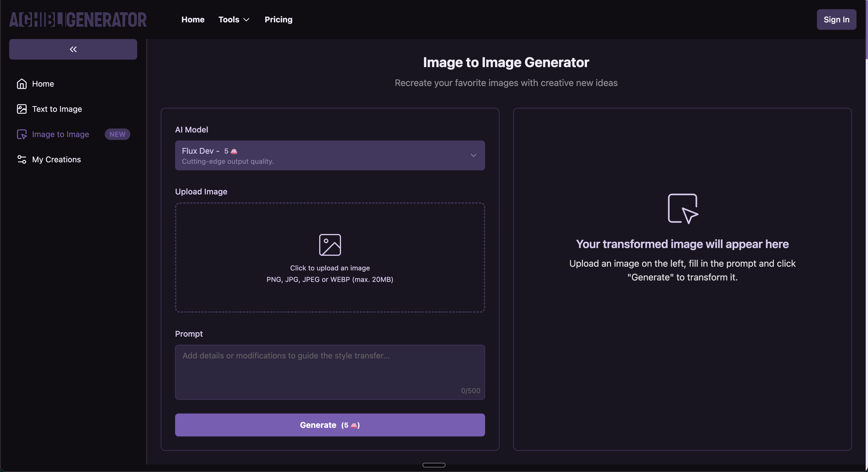Click the credits icon on the Generate button
Viewport: 868px width, 472px height.
tap(353, 425)
